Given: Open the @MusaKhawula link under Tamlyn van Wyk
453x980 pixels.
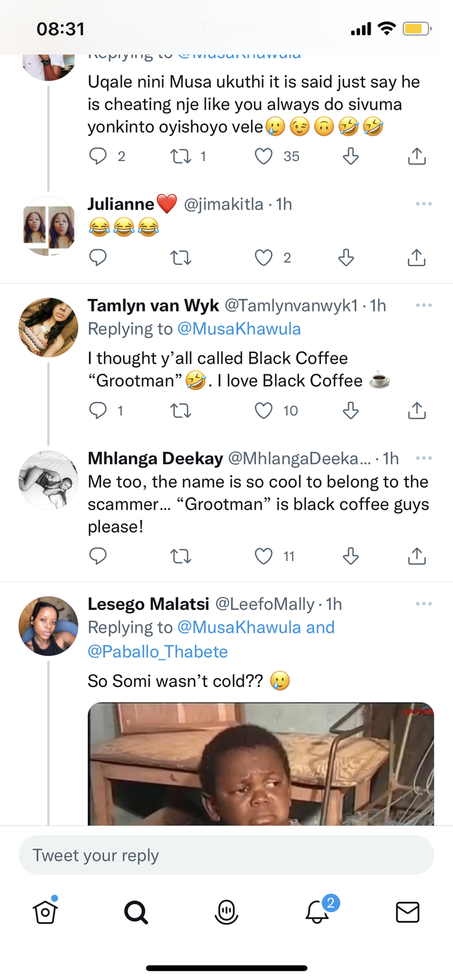Looking at the screenshot, I should tap(239, 329).
